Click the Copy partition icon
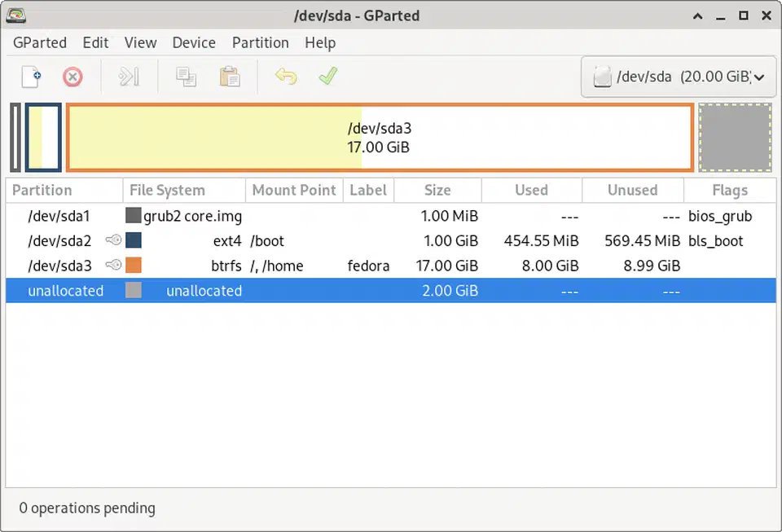Viewport: 782px width, 532px height. coord(186,77)
